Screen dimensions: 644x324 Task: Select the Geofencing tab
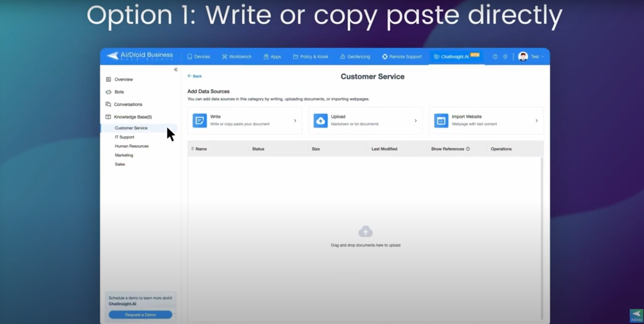pyautogui.click(x=355, y=57)
